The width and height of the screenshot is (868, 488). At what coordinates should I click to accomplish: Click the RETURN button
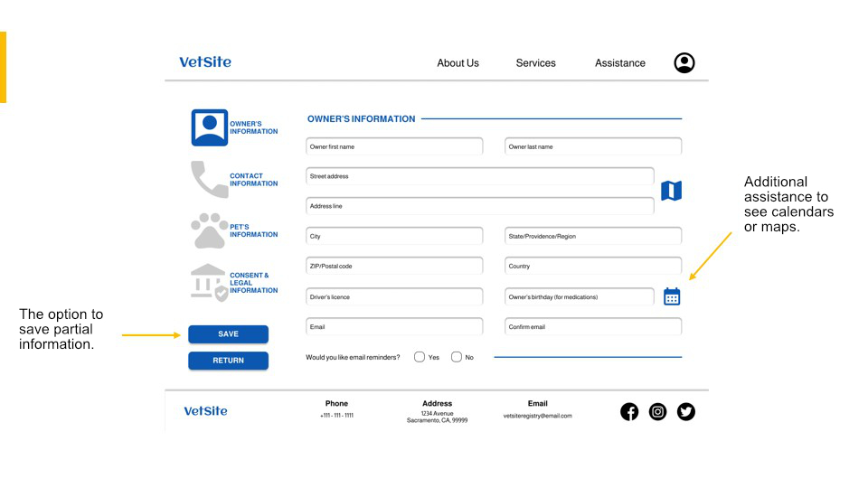[x=228, y=361]
